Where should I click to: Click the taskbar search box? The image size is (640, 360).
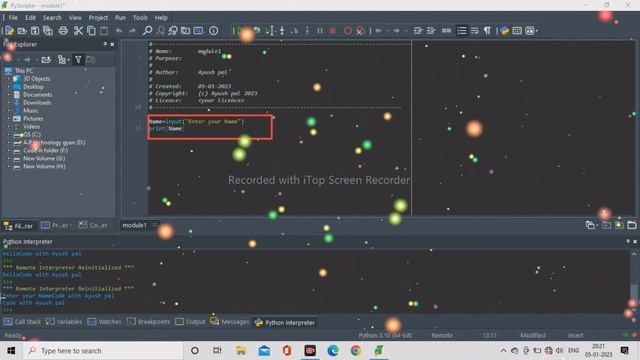[103, 351]
